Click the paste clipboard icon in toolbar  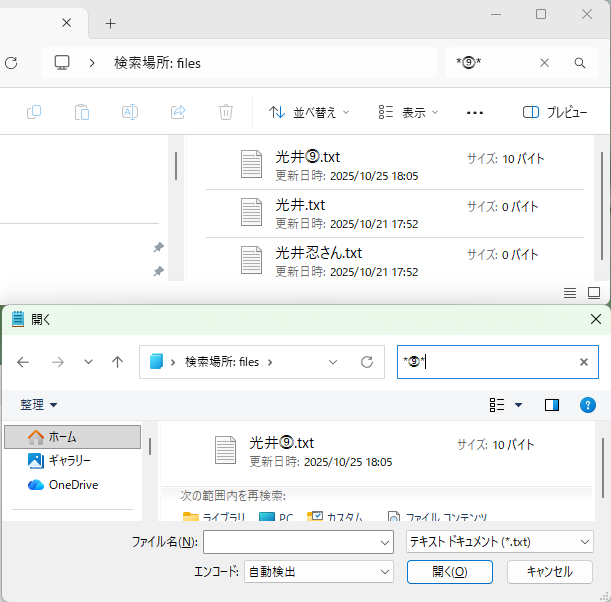point(82,112)
